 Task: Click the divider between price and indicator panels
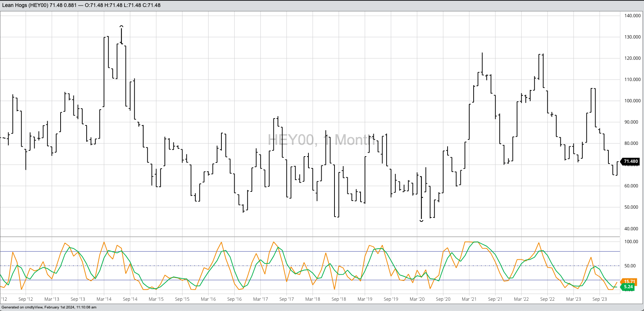click(310, 237)
